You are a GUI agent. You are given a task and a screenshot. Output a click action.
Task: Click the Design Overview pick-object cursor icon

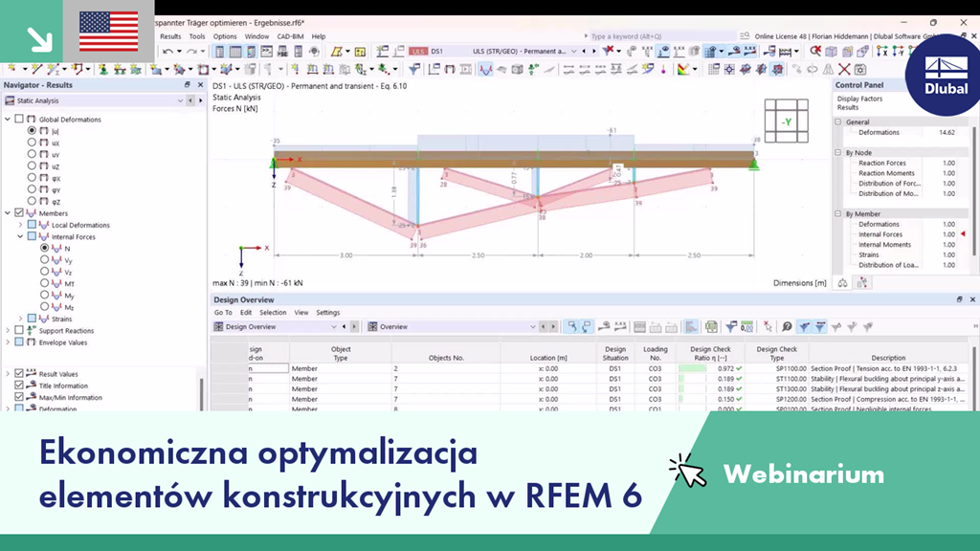tap(768, 327)
